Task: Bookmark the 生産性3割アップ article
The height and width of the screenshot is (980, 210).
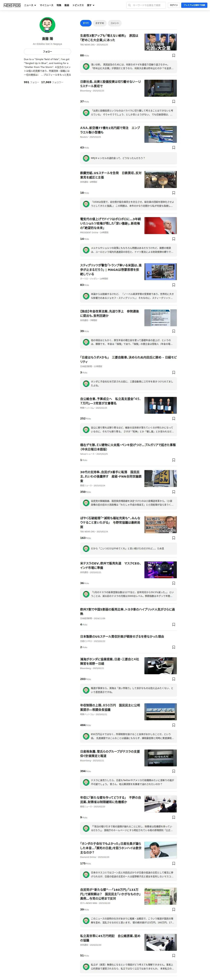Action: tap(174, 56)
